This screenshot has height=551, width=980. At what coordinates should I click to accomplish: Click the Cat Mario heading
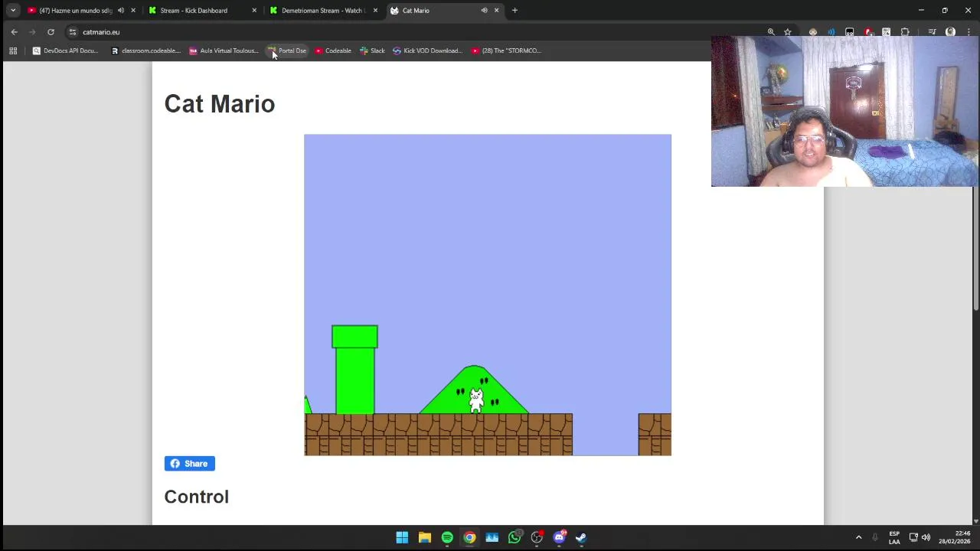click(219, 104)
